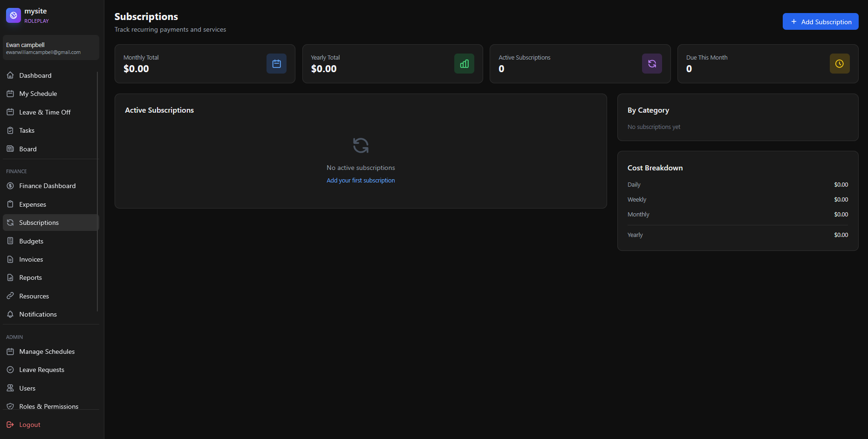The height and width of the screenshot is (439, 868).
Task: Follow the Add your first subscription link
Action: pyautogui.click(x=361, y=181)
